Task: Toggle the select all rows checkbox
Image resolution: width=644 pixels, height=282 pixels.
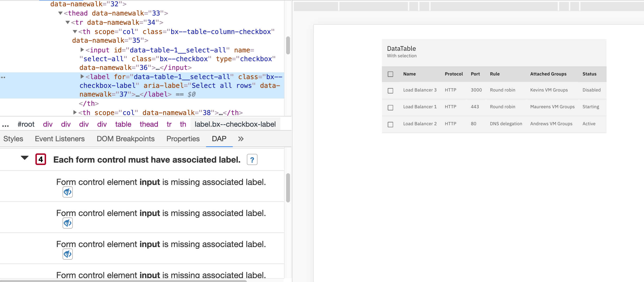Action: point(390,74)
